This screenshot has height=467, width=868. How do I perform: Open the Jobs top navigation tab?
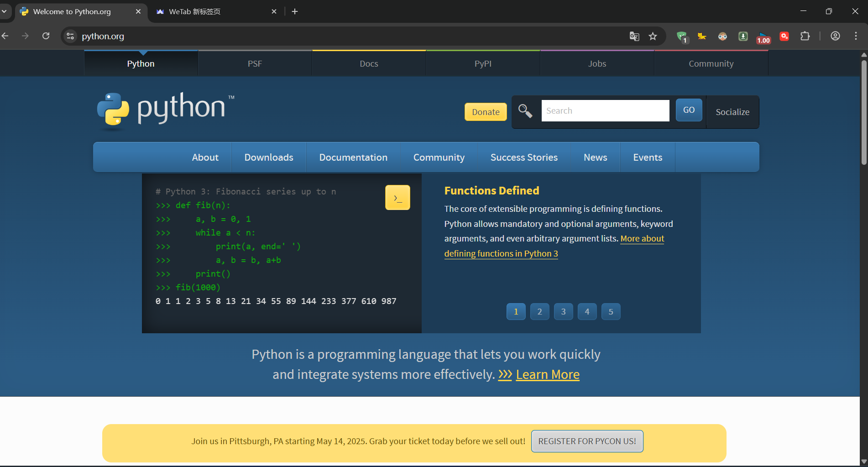tap(597, 63)
